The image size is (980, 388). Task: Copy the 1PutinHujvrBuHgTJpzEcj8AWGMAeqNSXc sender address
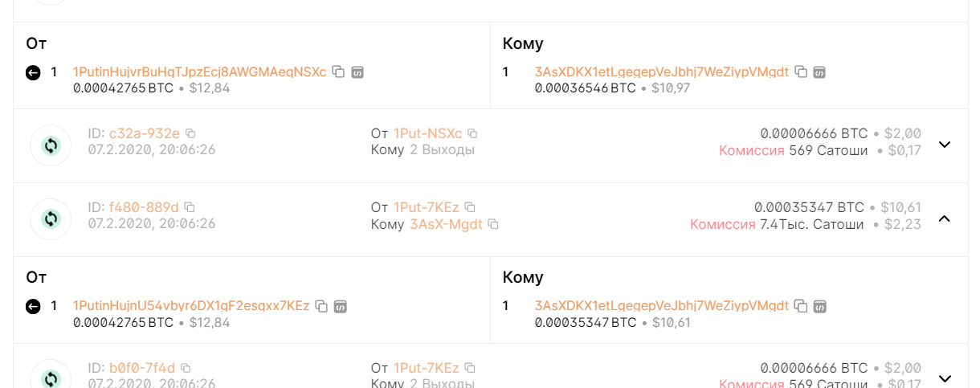(338, 72)
